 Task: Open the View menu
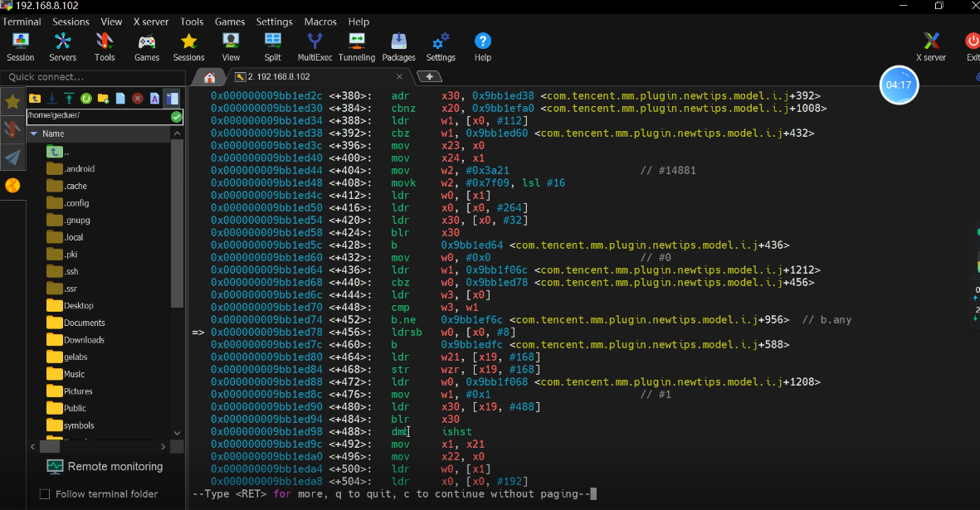point(111,22)
